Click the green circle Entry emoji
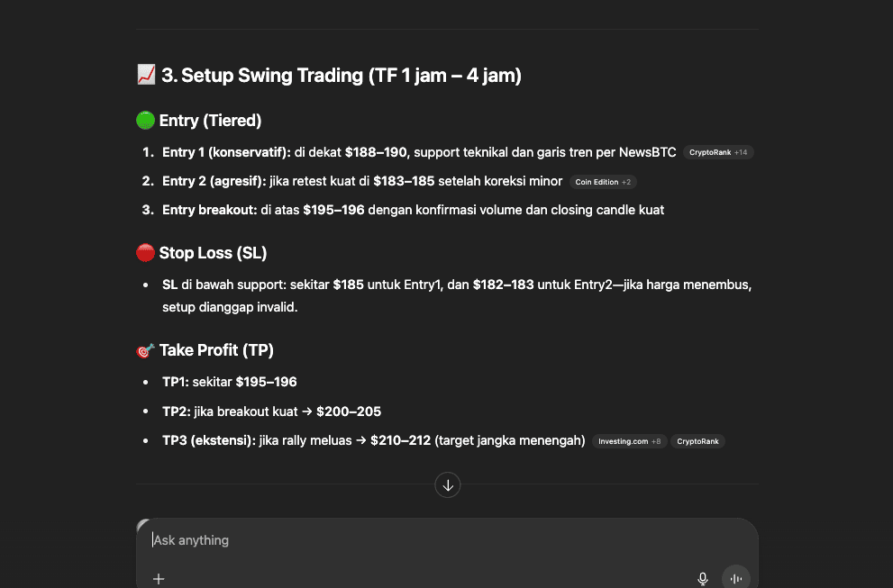Viewport: 893px width, 588px height. click(145, 121)
